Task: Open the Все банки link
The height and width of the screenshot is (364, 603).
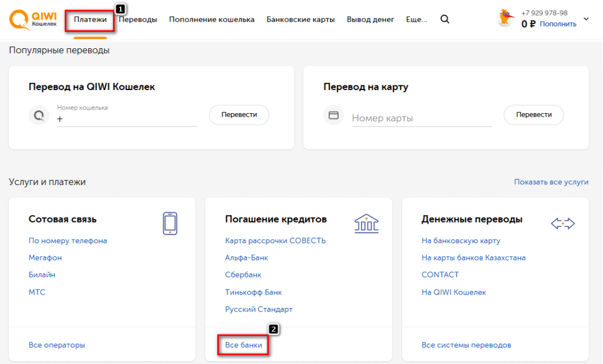Action: (243, 345)
